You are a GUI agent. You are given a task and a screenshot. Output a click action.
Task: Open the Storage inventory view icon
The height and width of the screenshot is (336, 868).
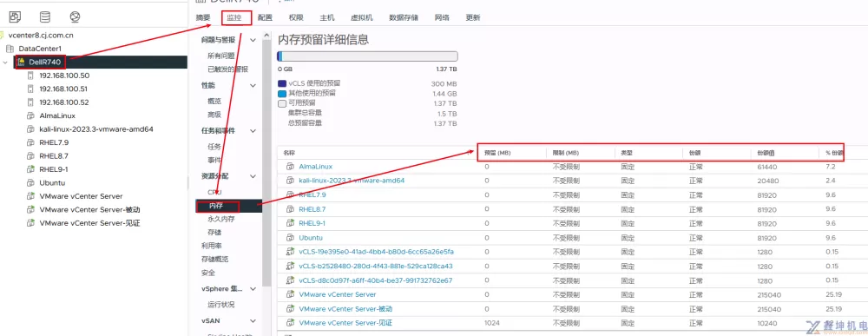(x=45, y=16)
